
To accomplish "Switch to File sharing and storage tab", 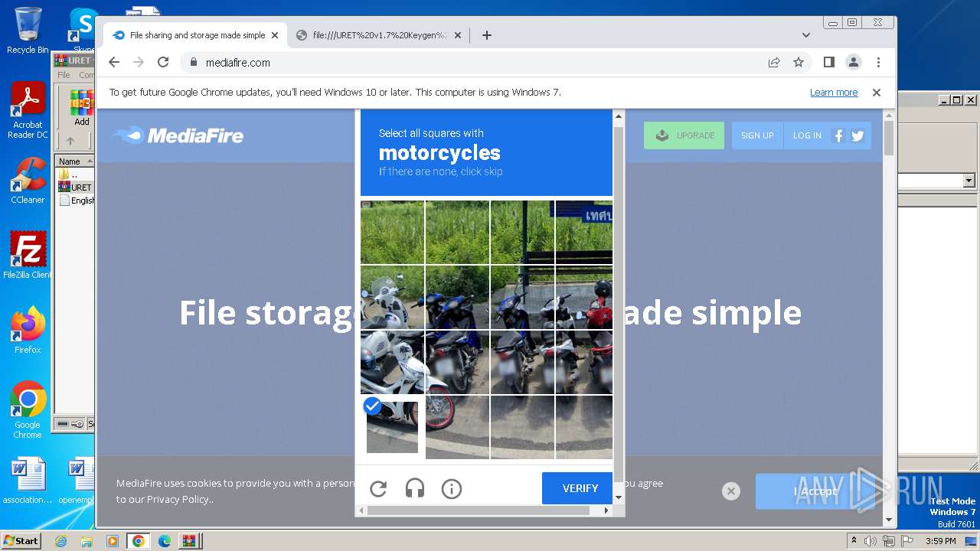I will (x=197, y=35).
